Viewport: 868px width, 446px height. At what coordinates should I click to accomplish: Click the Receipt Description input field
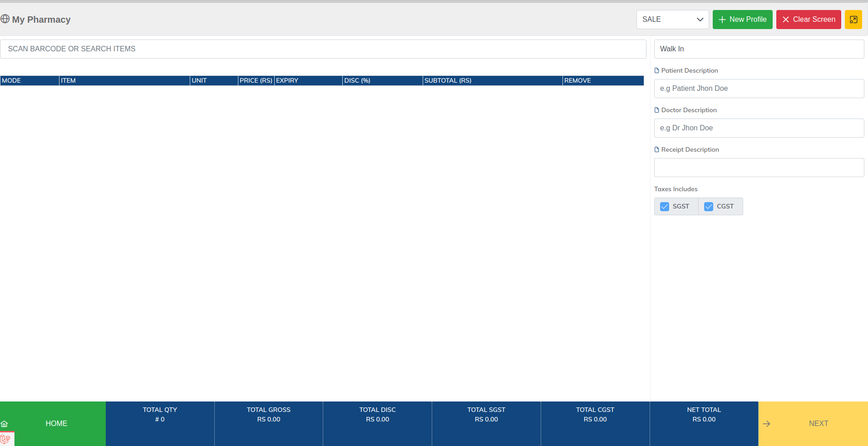point(759,168)
